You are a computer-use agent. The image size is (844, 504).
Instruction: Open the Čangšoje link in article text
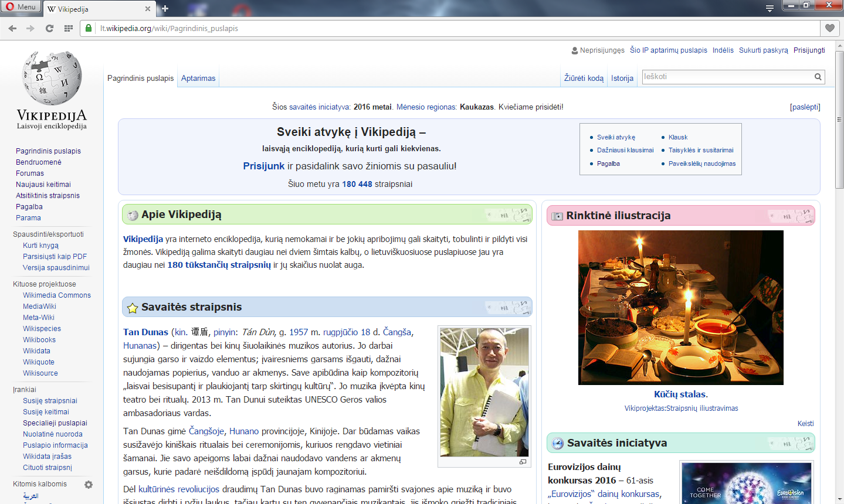(x=206, y=431)
